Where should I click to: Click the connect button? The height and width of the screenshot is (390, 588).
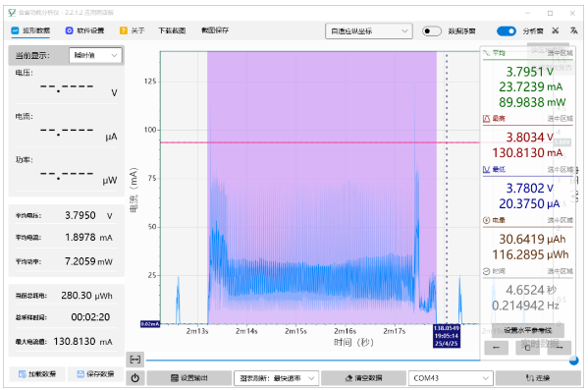538,378
